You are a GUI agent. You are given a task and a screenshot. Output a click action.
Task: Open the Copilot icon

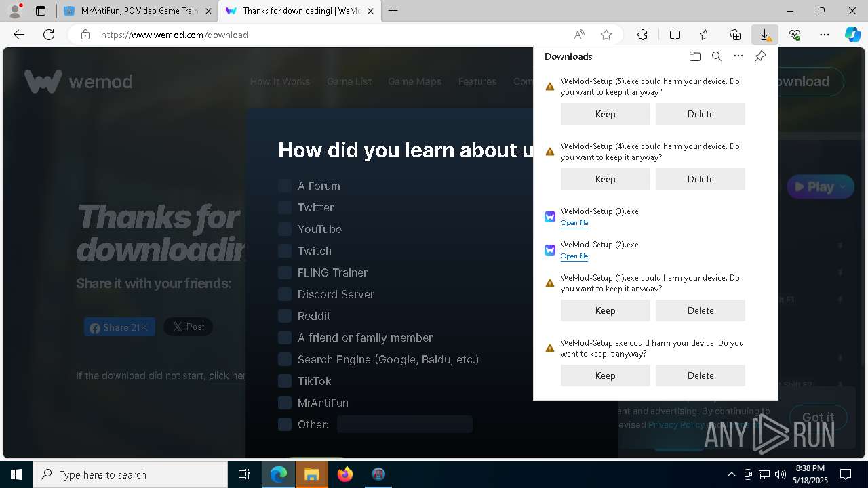853,35
